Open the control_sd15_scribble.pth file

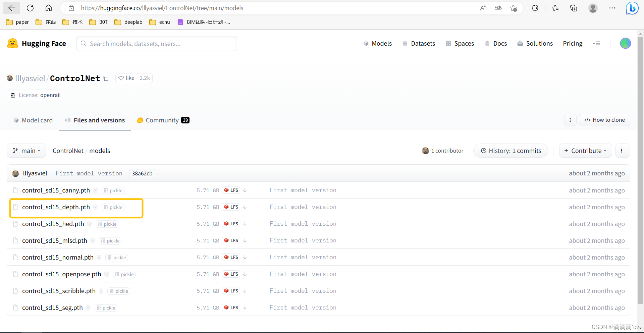point(59,291)
